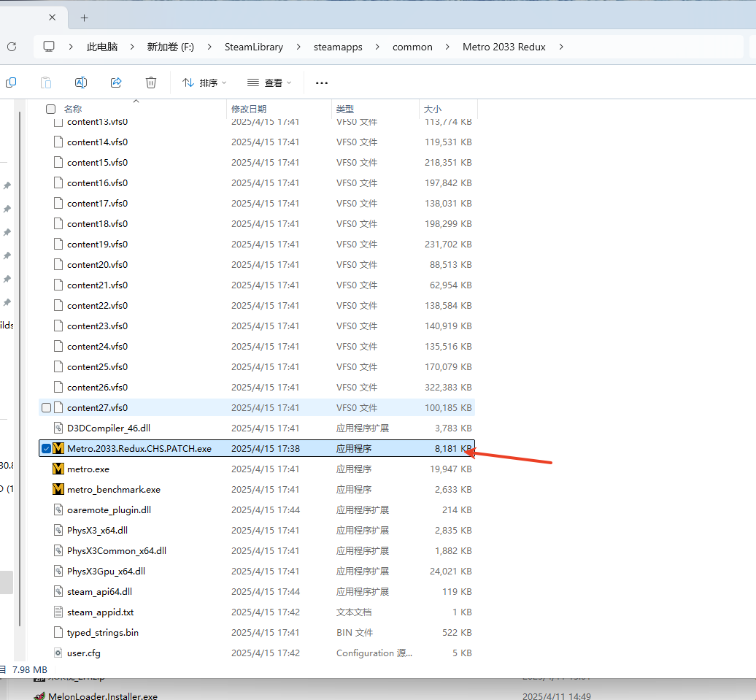Click the steam_api64.dll file icon
This screenshot has height=700, width=756.
tap(58, 591)
